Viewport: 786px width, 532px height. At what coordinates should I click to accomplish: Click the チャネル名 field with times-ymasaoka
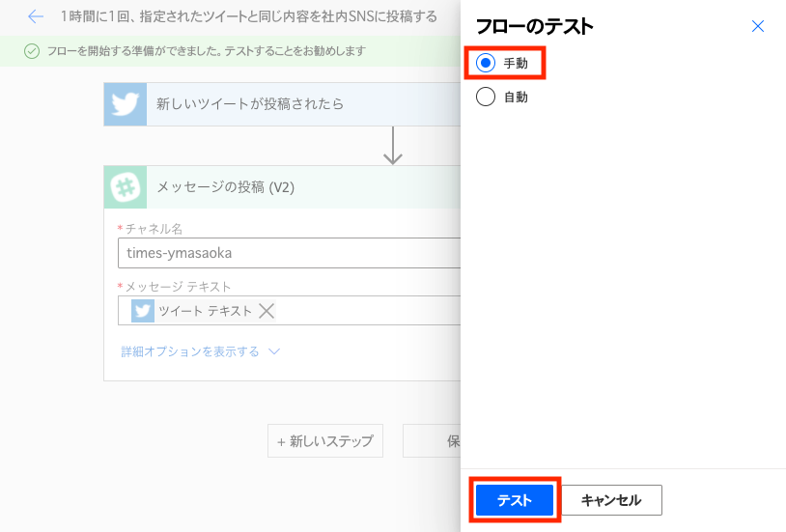[x=290, y=253]
